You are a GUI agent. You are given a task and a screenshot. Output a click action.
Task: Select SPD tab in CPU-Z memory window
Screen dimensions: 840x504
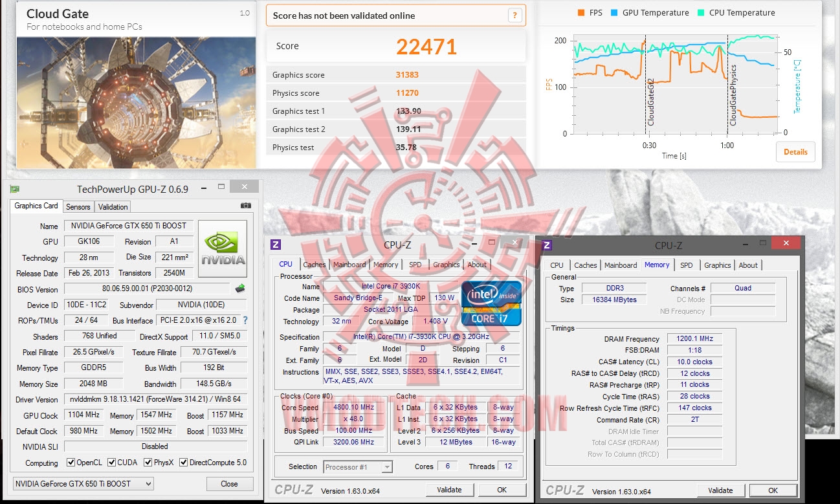tap(687, 265)
